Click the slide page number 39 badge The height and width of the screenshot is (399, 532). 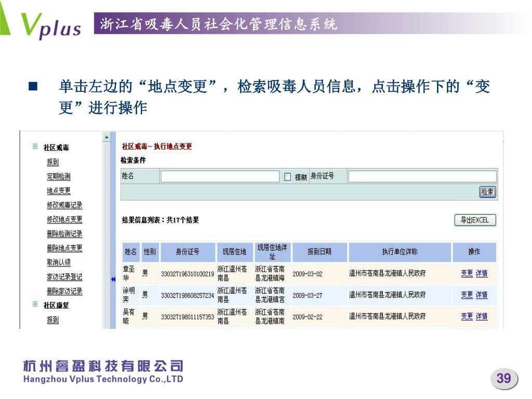click(x=504, y=378)
